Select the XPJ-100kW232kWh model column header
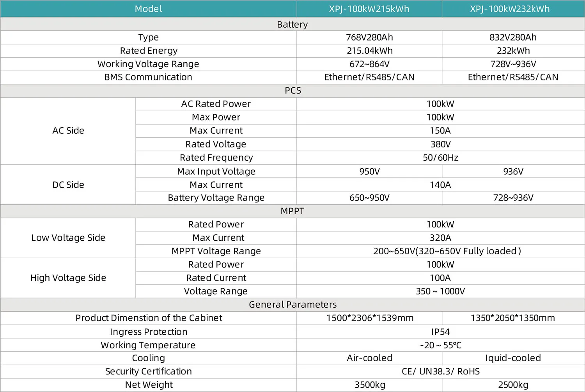Image resolution: width=585 pixels, height=392 pixels. pyautogui.click(x=510, y=9)
